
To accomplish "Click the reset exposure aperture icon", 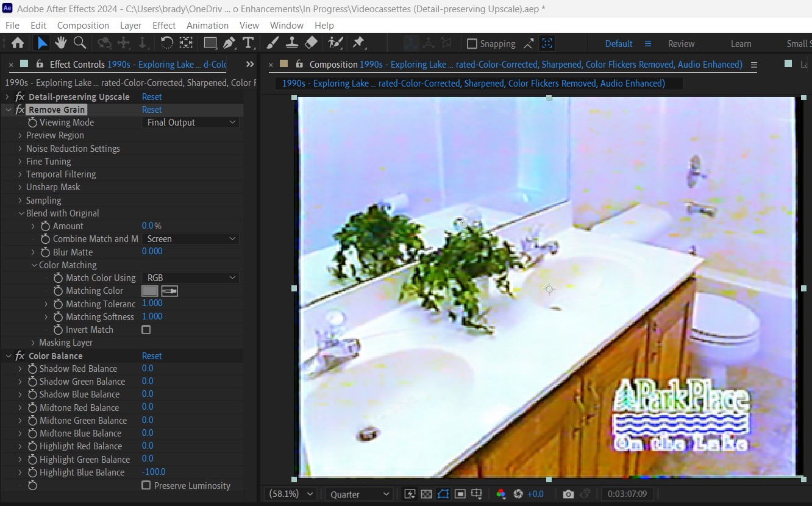I will coord(519,494).
